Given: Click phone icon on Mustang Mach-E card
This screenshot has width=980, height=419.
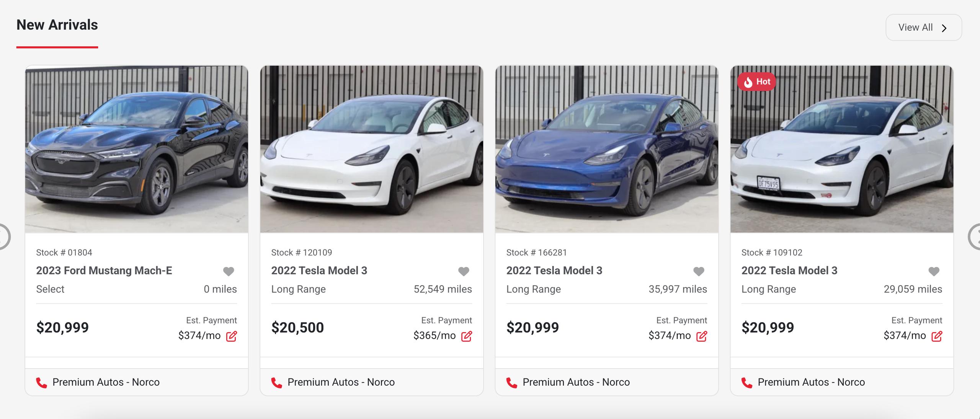Looking at the screenshot, I should point(41,382).
